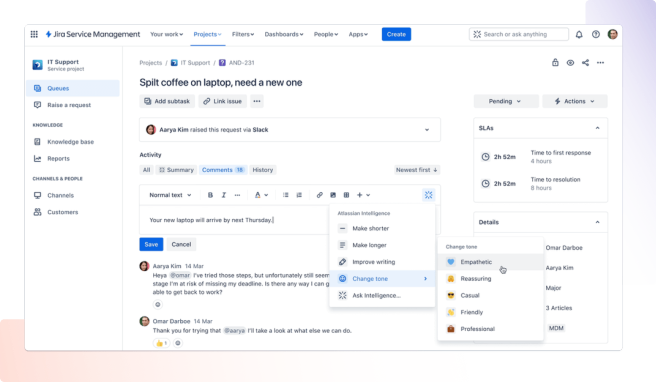Click the share icon near the issue header
Image resolution: width=656 pixels, height=382 pixels.
click(x=585, y=63)
